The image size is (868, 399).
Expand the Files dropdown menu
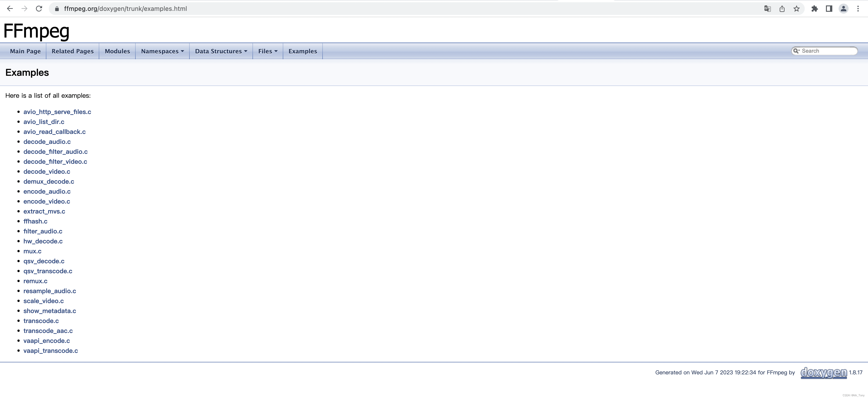[268, 51]
